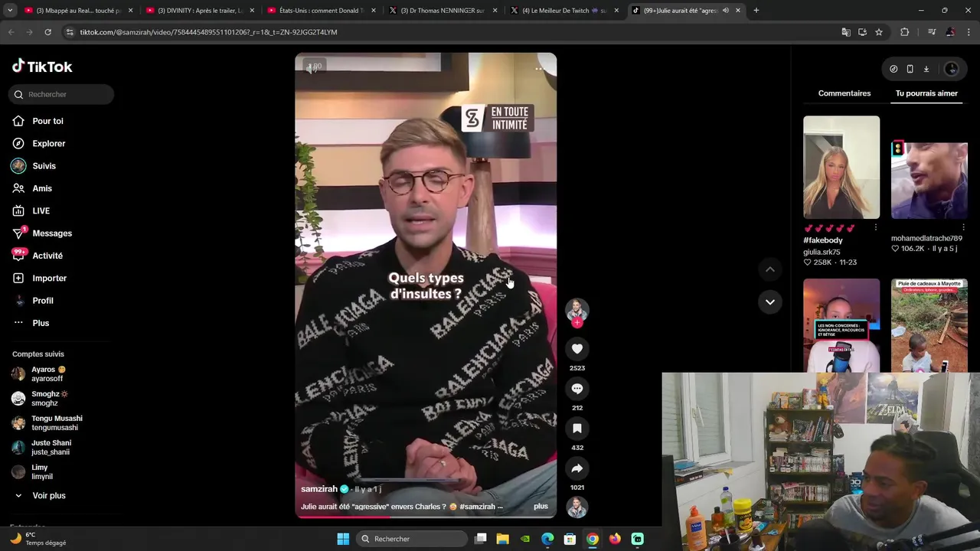
Task: Open Microsoft Store from taskbar
Action: pos(570,539)
